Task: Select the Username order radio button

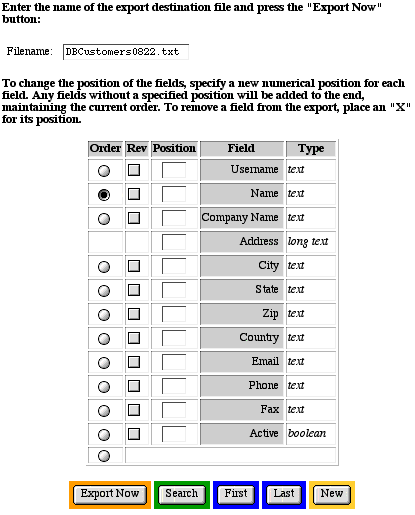Action: coord(104,171)
